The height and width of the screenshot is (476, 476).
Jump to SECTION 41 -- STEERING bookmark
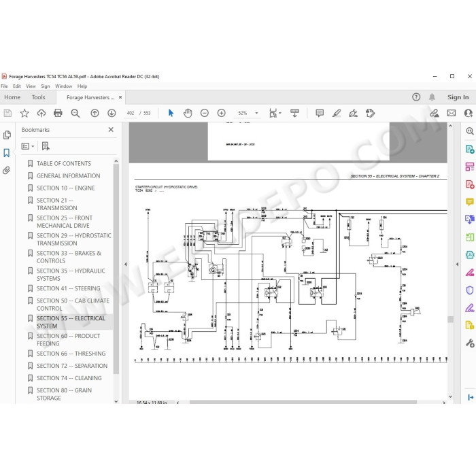68,288
